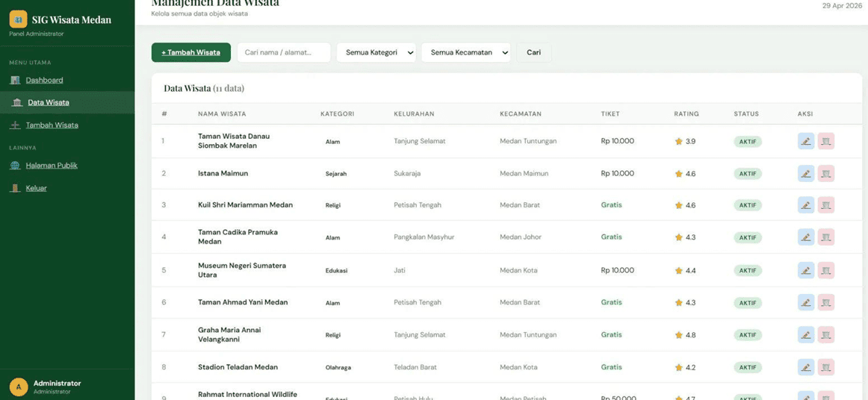Screen dimensions: 868x400
Task: Click the KATEGORI column header
Action: pos(337,114)
